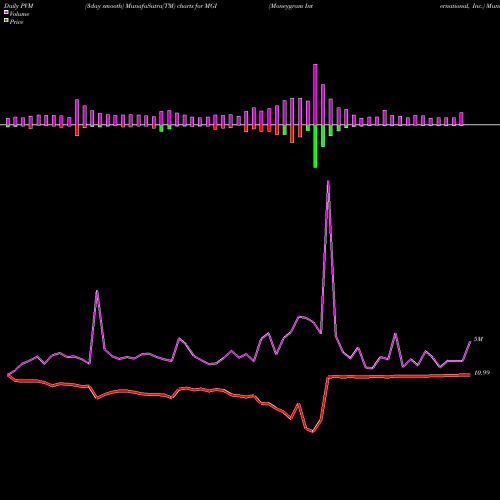Screen dimensions: 500x500
Task: Click the '5M' volume value label
Action: click(x=478, y=339)
